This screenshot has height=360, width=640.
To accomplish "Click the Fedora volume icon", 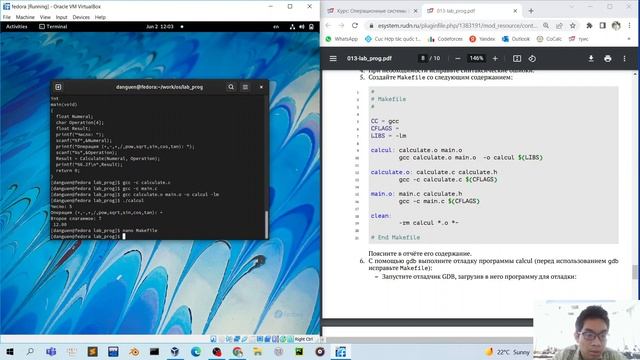I will coord(302,27).
